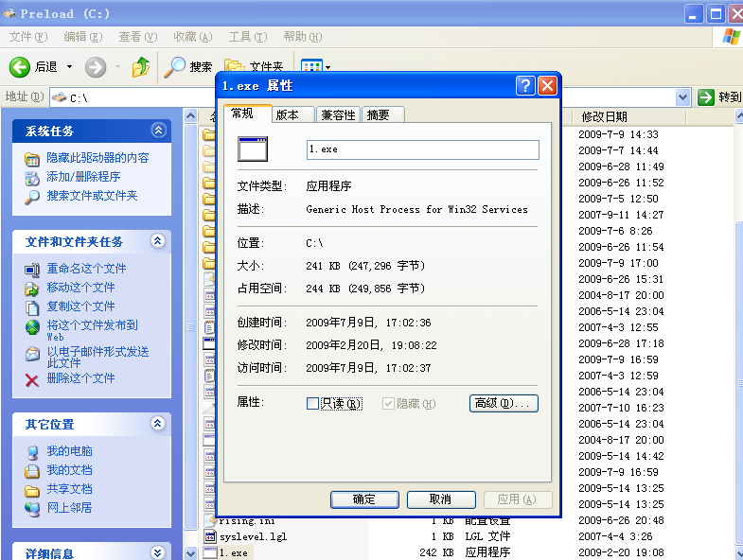Click the left pane scrollbar up arrow

point(190,115)
